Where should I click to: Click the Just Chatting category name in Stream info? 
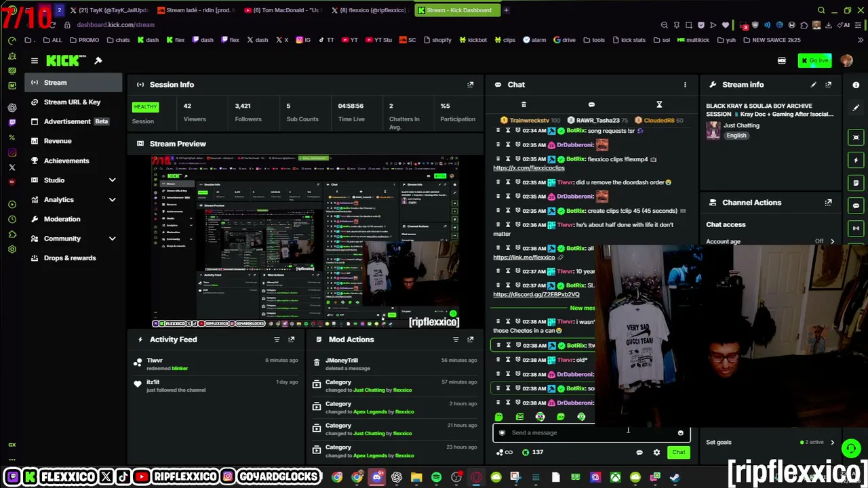[x=741, y=125]
